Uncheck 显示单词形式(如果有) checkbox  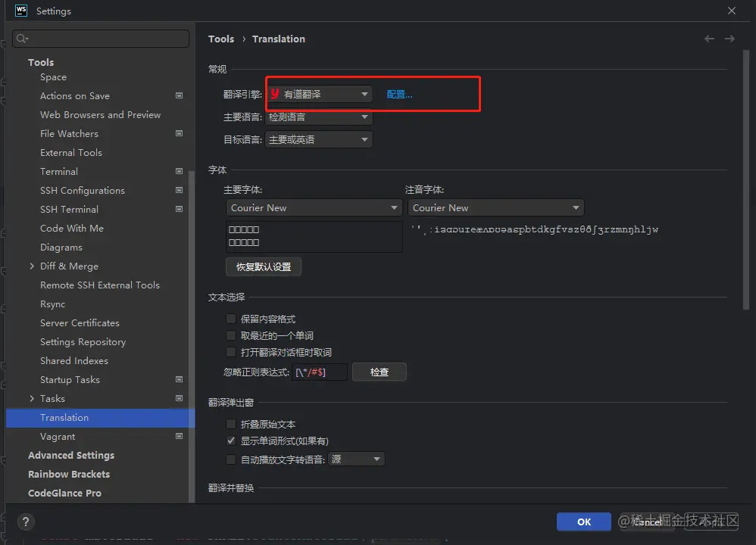pyautogui.click(x=231, y=441)
